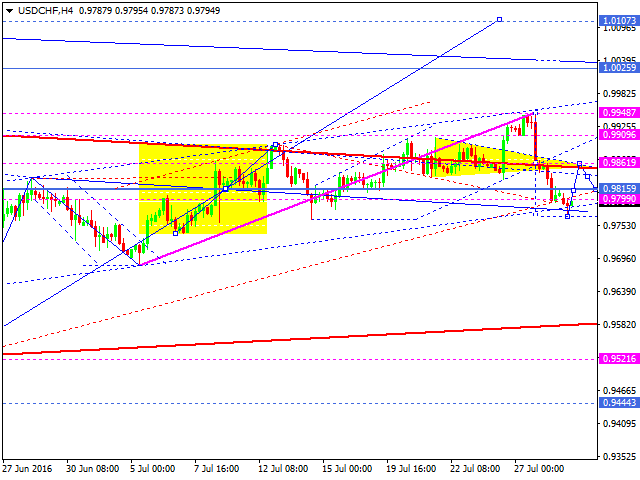Click the 5 Jul 00:00 time label
Image resolution: width=640 pixels, height=480 pixels.
click(153, 469)
